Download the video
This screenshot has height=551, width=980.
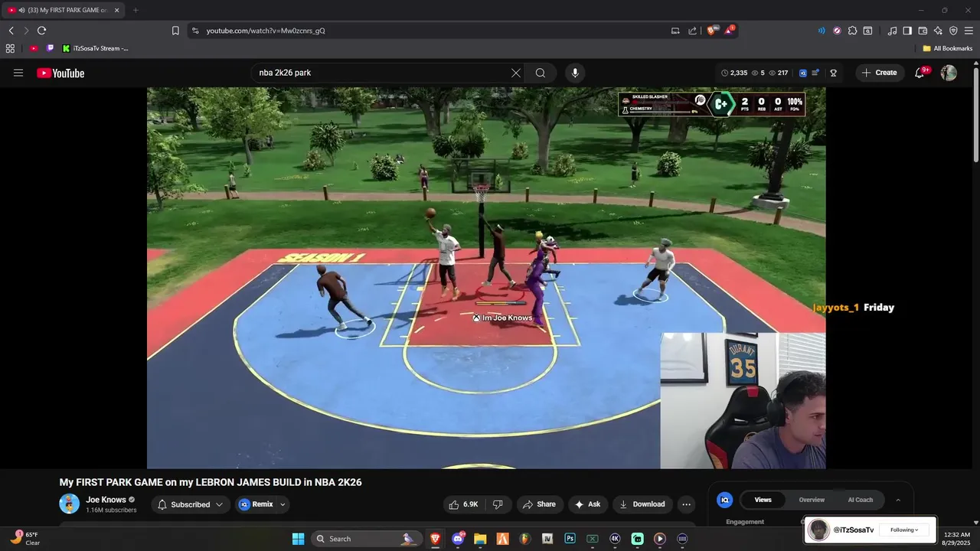642,504
